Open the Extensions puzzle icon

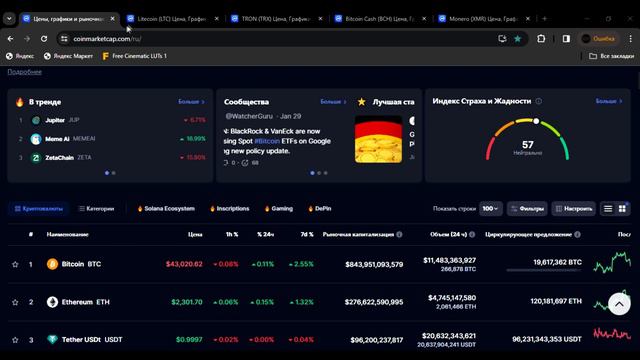pos(541,39)
